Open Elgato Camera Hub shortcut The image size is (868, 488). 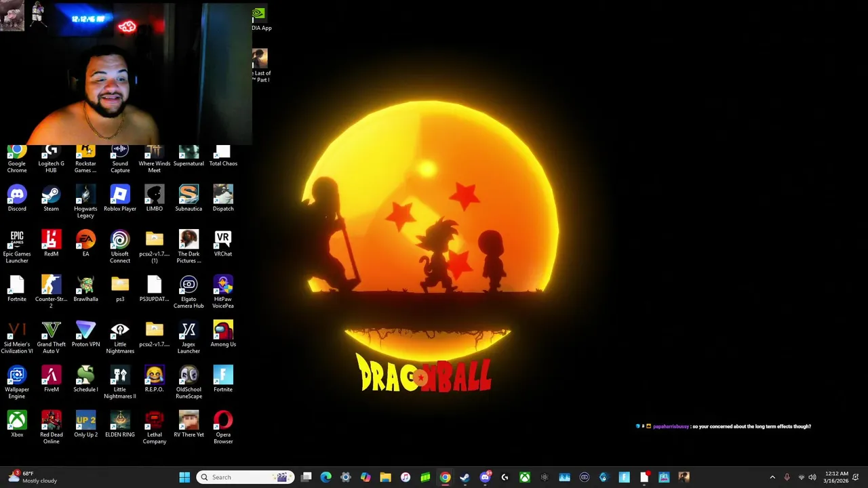(x=189, y=292)
